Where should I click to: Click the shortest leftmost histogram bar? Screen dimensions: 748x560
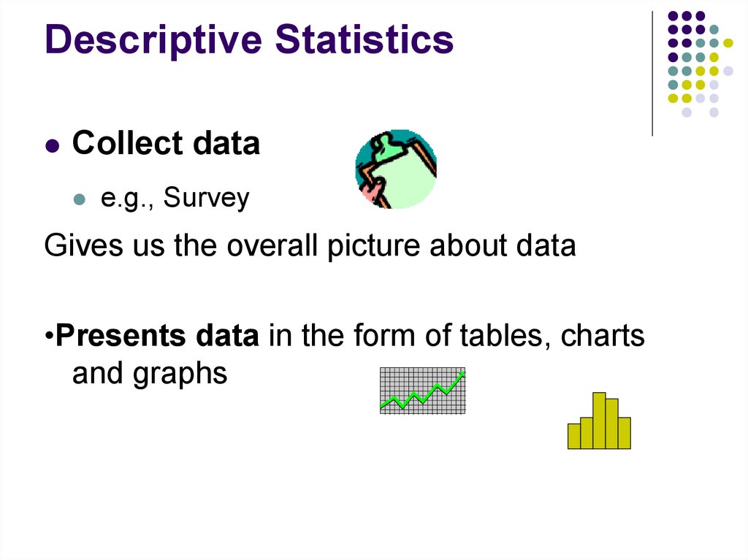(x=574, y=437)
